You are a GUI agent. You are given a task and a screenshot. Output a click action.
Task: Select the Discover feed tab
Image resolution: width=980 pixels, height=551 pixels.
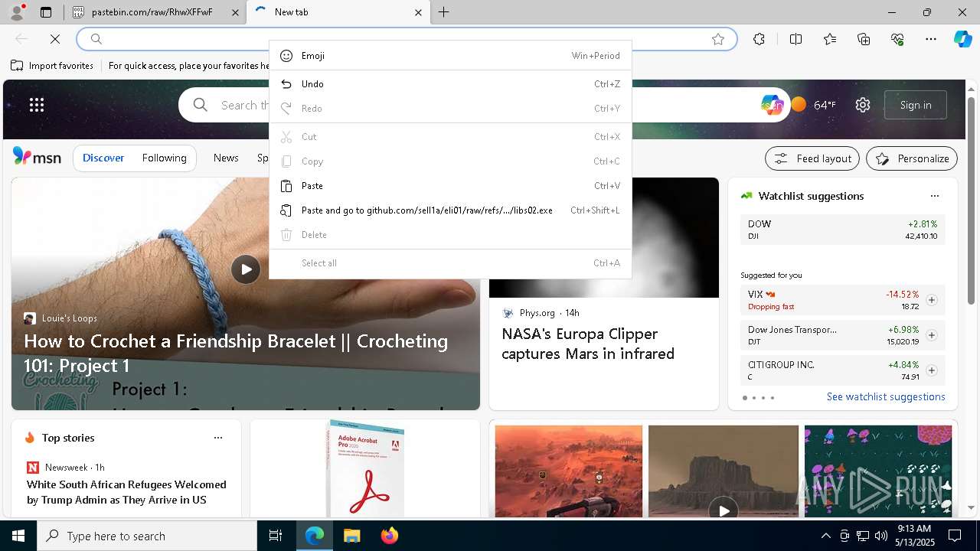point(103,158)
